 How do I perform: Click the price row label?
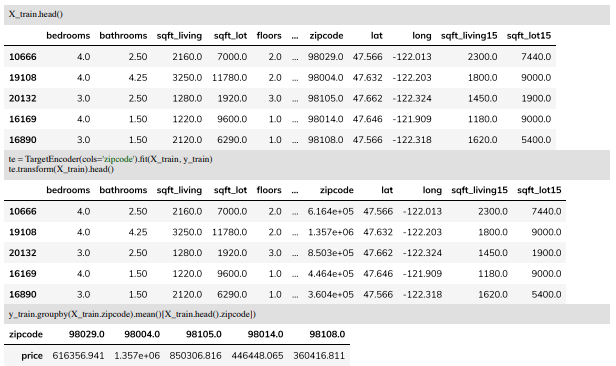[x=32, y=356]
